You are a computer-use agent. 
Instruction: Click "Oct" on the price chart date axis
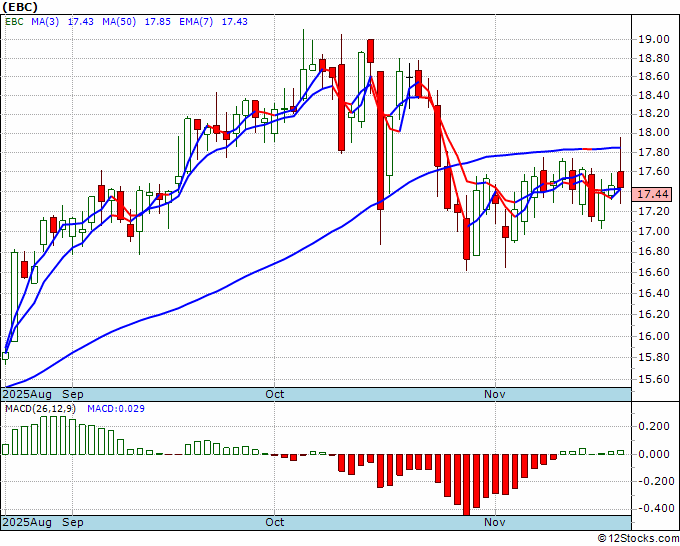pos(275,395)
